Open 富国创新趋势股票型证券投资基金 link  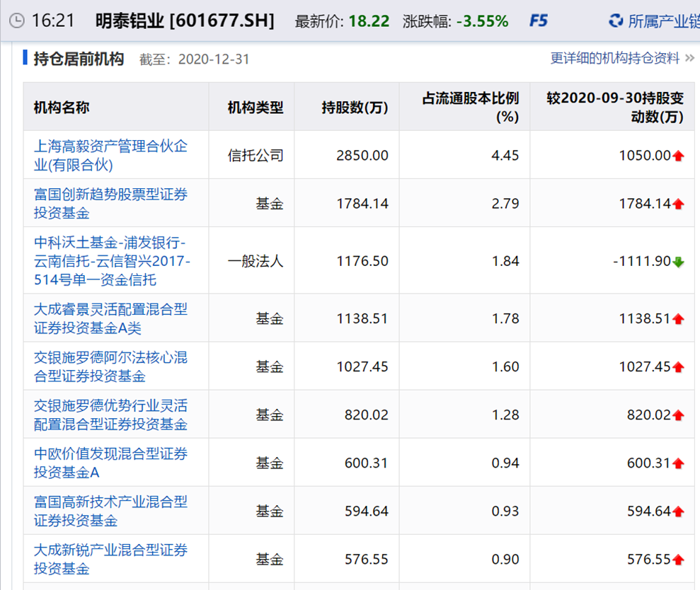click(110, 203)
